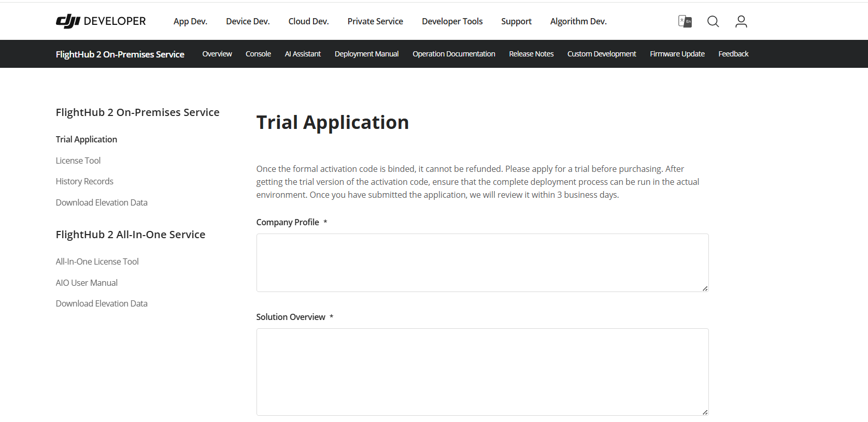
Task: Switch language with the translate icon
Action: tap(685, 21)
